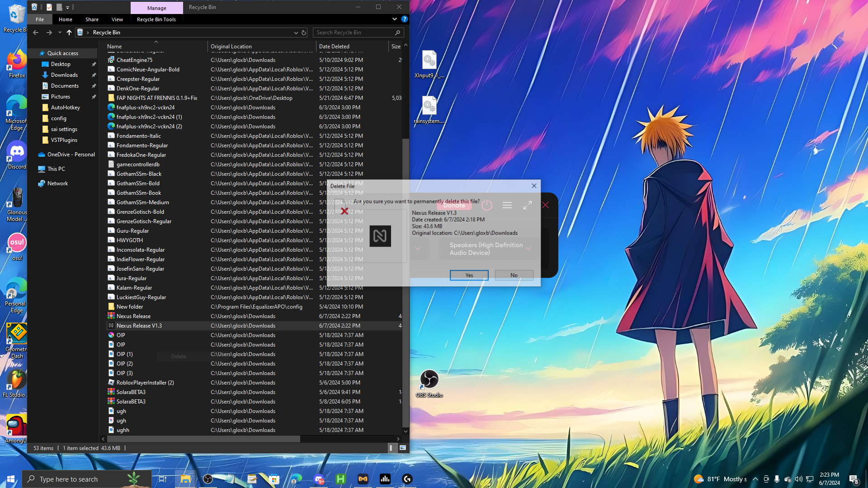Open Customize Quick Access Toolbar dropdown
This screenshot has width=868, height=488.
click(67, 7)
